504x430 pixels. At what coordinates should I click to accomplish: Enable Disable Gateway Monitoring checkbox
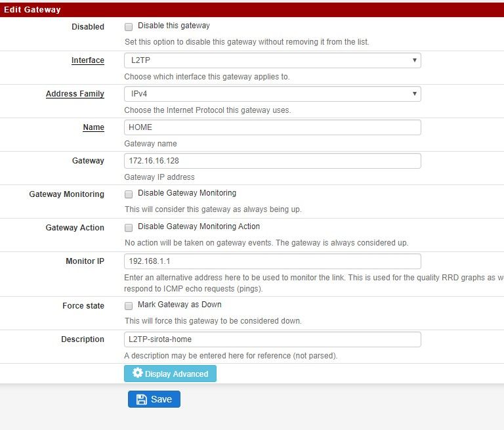point(129,194)
